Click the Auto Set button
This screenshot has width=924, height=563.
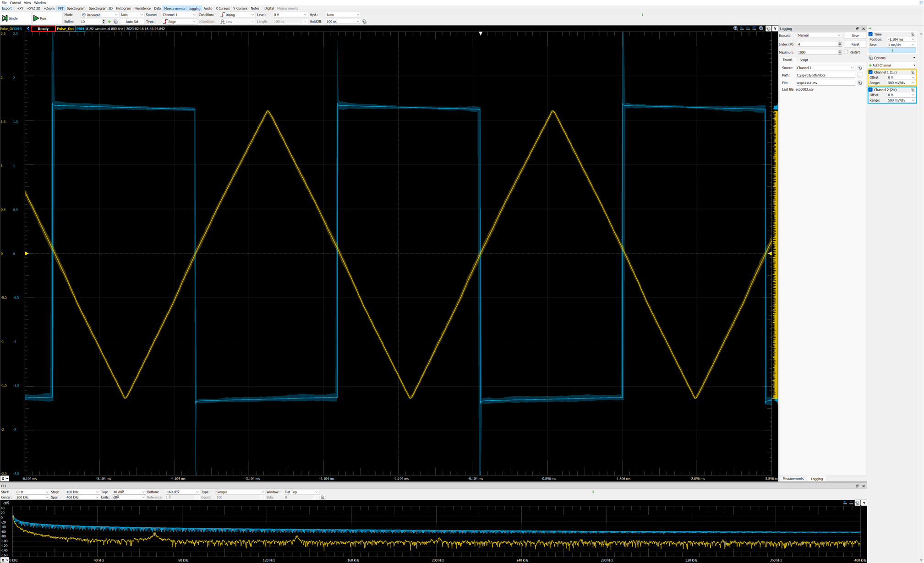click(x=132, y=22)
